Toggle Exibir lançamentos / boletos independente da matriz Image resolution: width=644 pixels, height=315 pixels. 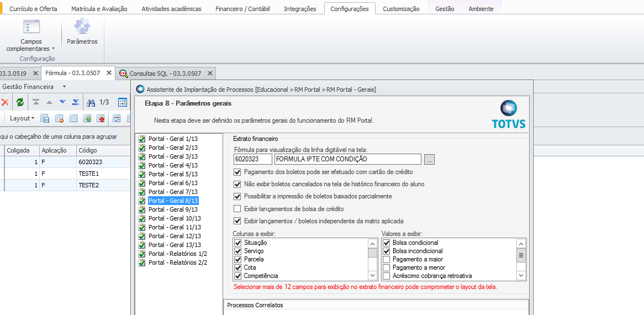(x=237, y=221)
